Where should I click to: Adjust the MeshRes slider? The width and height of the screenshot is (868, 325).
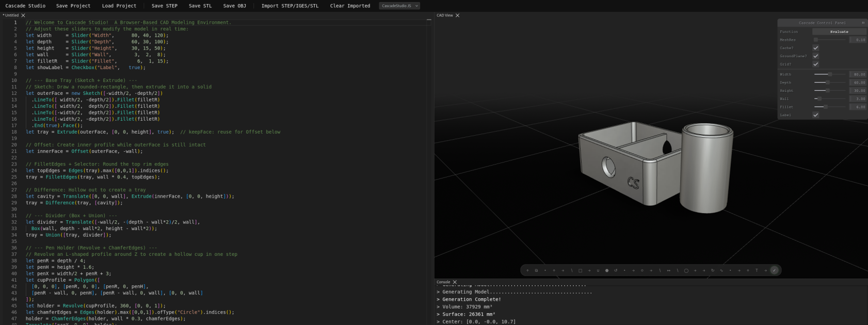point(830,40)
